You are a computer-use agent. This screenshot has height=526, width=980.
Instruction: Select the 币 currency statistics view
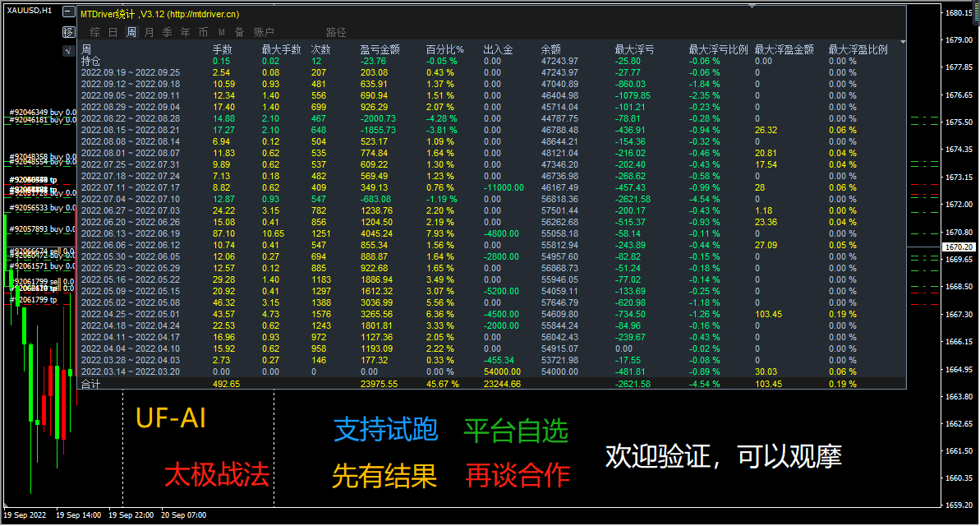coord(205,31)
